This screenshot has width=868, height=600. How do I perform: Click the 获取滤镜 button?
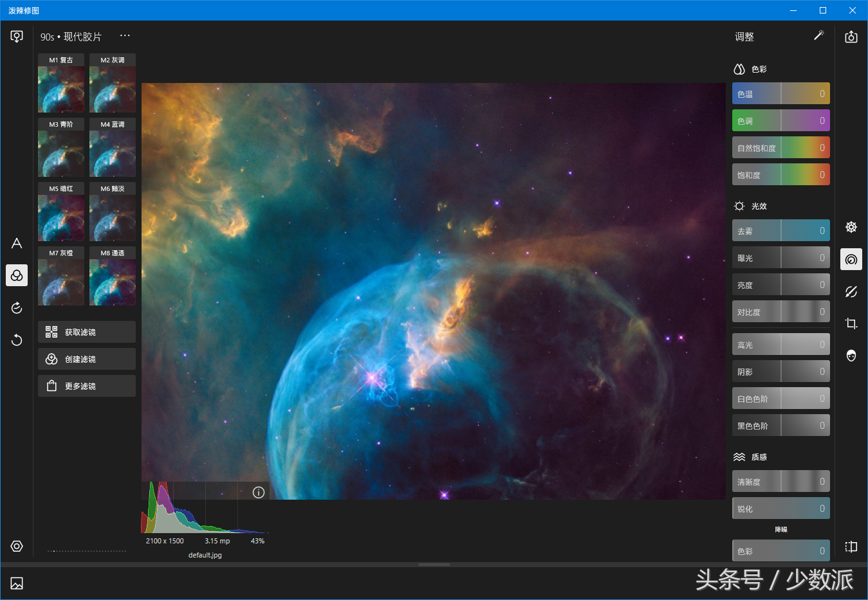pyautogui.click(x=87, y=332)
